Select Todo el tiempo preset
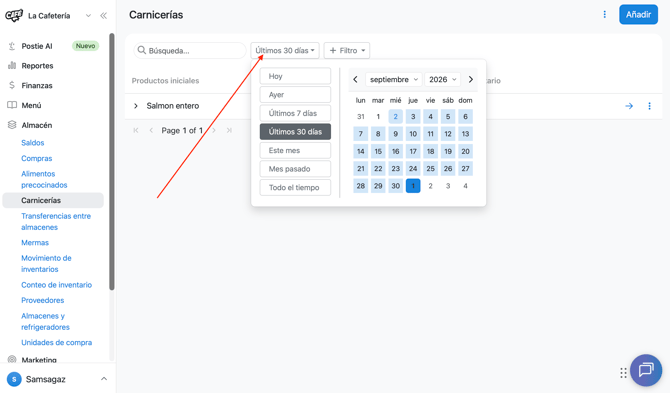This screenshot has height=393, width=670. tap(295, 188)
